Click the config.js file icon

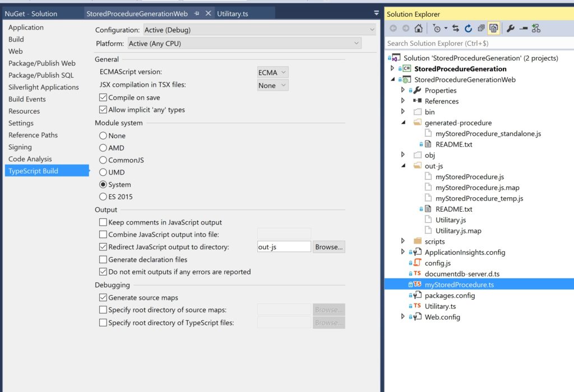click(x=417, y=263)
